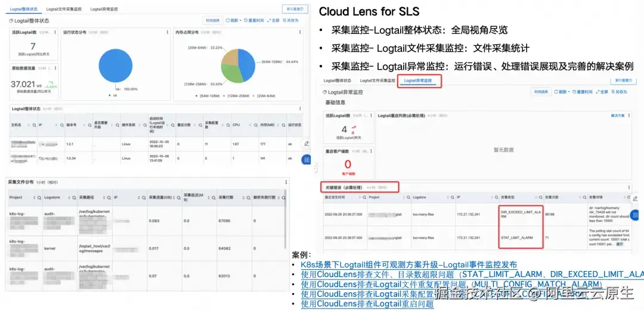This screenshot has height=311, width=644.
Task: Click 另存为 in the left dashboard toolbar
Action: [x=291, y=20]
